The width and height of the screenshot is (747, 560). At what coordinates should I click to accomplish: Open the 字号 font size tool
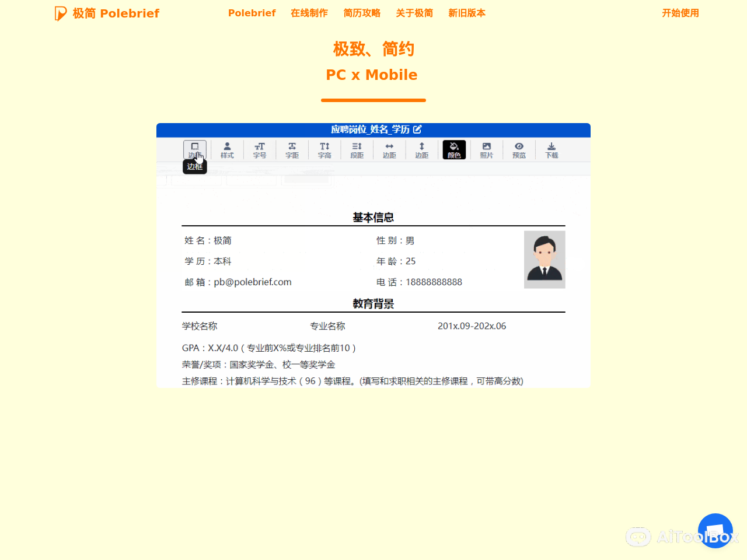pos(260,149)
